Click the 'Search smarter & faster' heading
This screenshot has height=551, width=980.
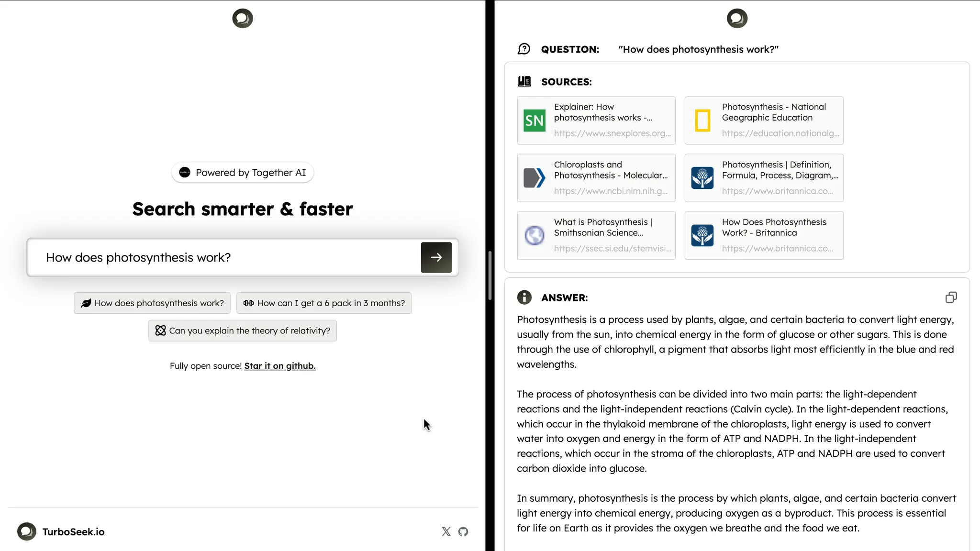(x=243, y=209)
